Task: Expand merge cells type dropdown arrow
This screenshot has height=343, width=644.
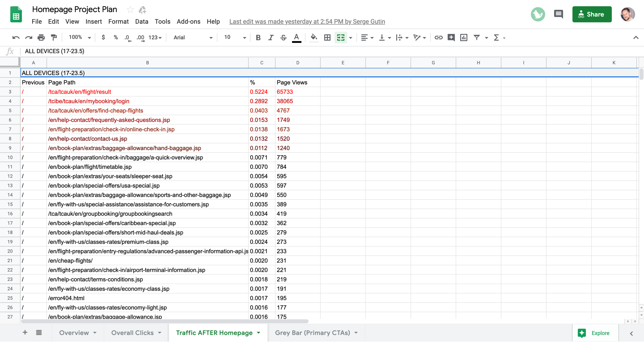Action: tap(350, 38)
